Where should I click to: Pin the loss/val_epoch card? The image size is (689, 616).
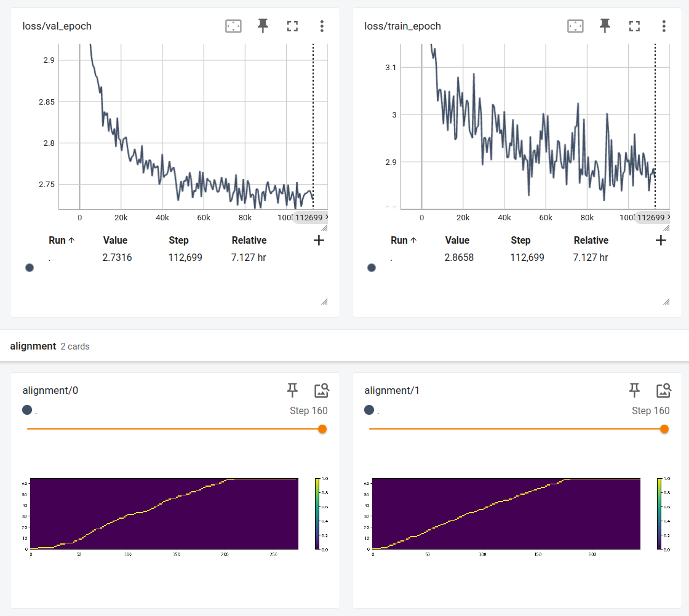point(263,26)
